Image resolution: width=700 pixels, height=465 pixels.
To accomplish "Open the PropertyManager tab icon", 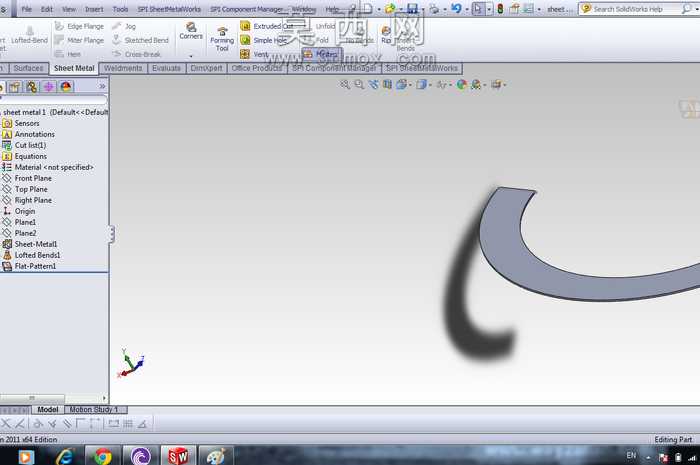I will tap(15, 87).
